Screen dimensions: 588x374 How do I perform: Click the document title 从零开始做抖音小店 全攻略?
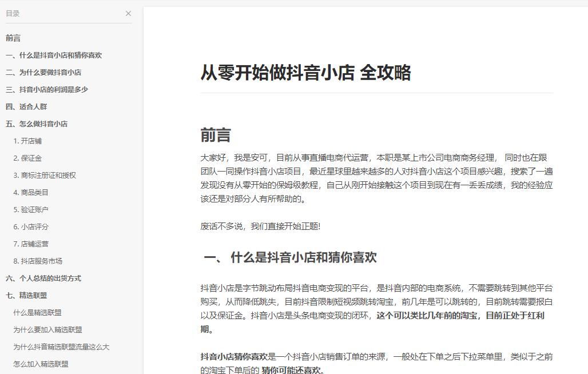(305, 73)
